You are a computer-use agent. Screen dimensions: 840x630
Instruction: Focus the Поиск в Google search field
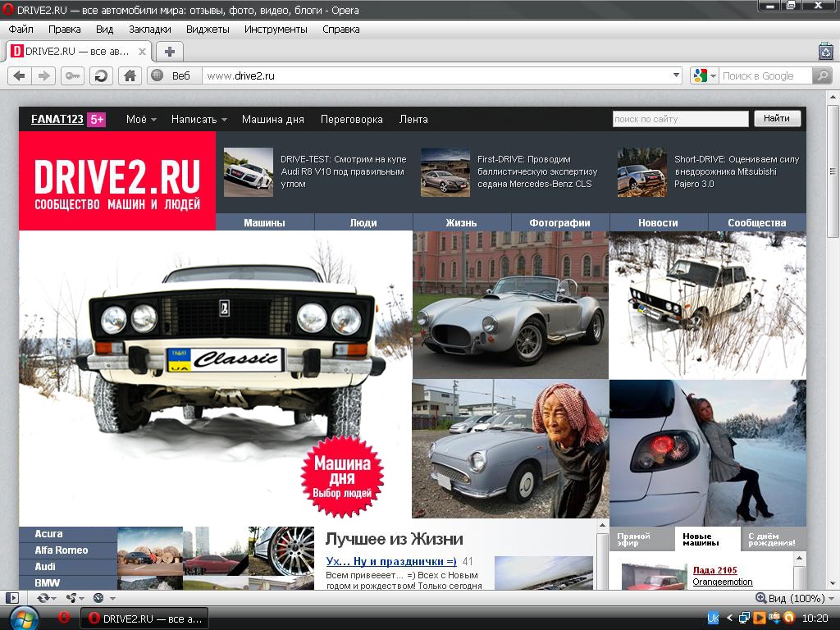(765, 76)
